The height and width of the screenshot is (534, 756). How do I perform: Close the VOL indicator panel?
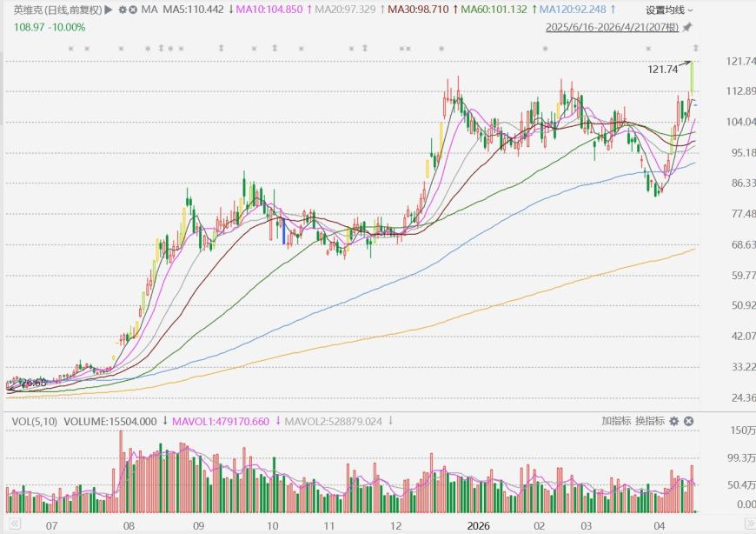(x=688, y=421)
